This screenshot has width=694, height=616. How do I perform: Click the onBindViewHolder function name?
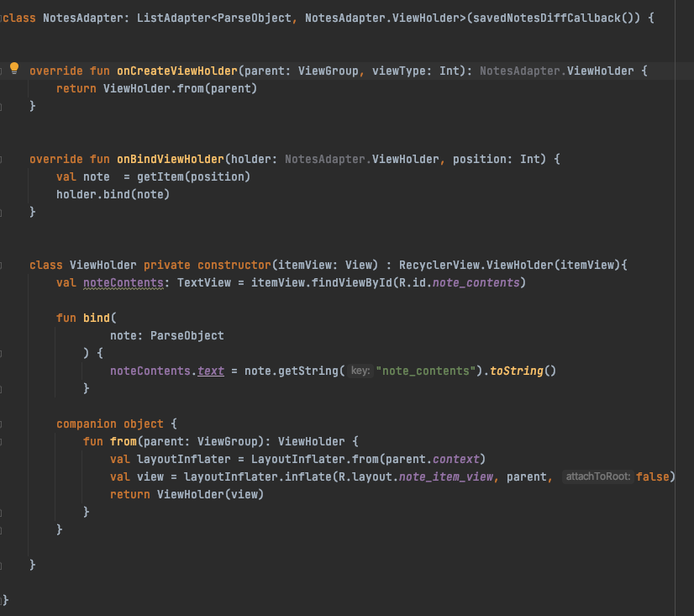pos(171,159)
